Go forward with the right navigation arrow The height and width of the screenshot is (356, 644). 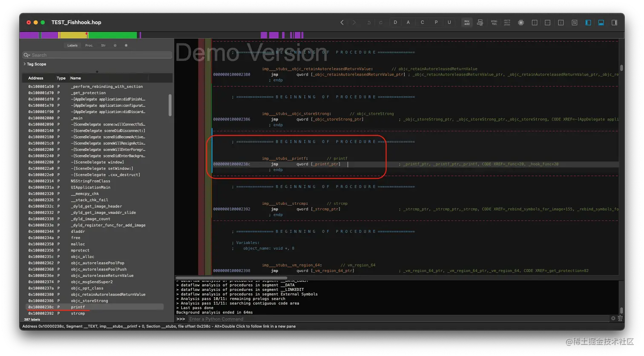click(354, 23)
